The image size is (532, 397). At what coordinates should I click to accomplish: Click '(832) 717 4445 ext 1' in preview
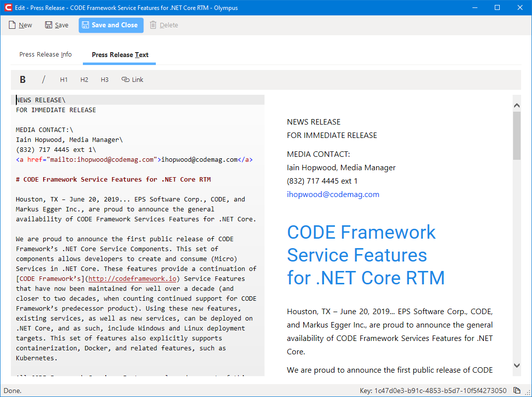click(x=322, y=181)
